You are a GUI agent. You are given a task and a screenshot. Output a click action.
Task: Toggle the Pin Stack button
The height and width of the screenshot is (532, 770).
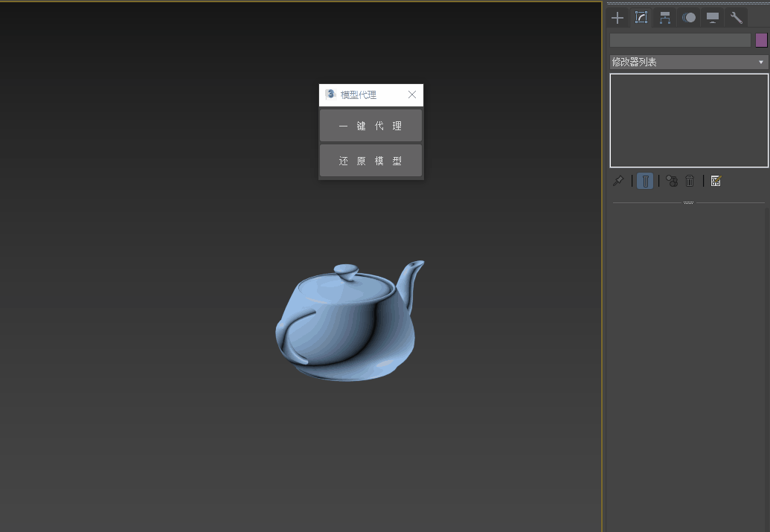click(x=617, y=181)
